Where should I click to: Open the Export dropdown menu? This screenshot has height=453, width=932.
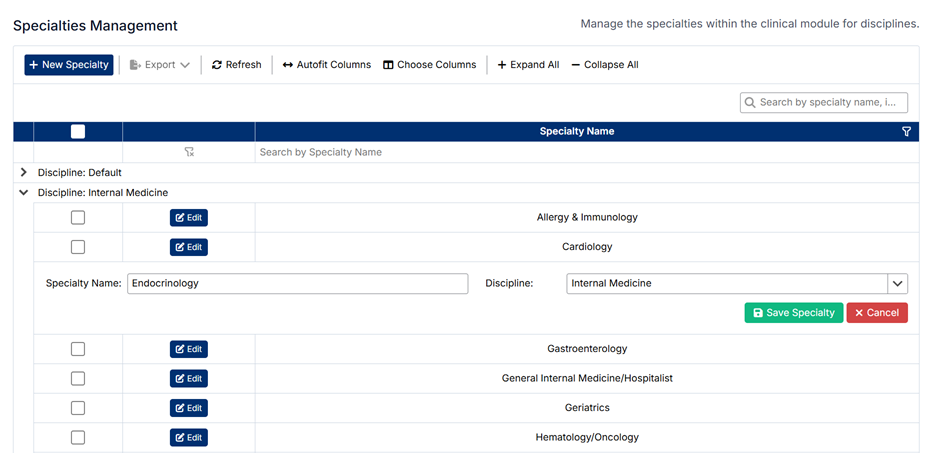159,65
